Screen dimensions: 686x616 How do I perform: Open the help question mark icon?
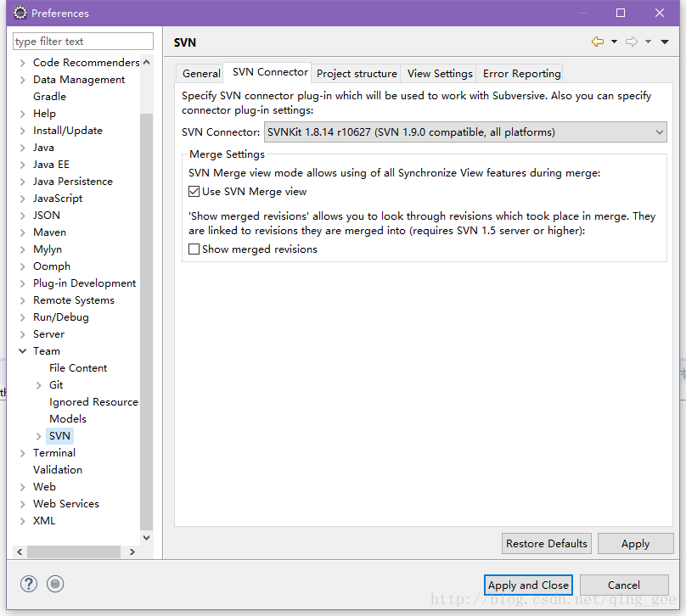(x=28, y=584)
